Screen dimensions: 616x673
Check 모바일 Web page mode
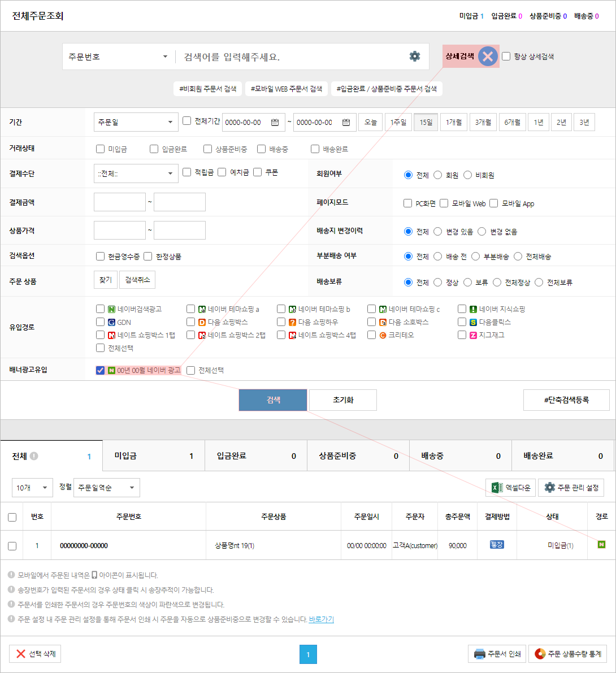pyautogui.click(x=444, y=203)
